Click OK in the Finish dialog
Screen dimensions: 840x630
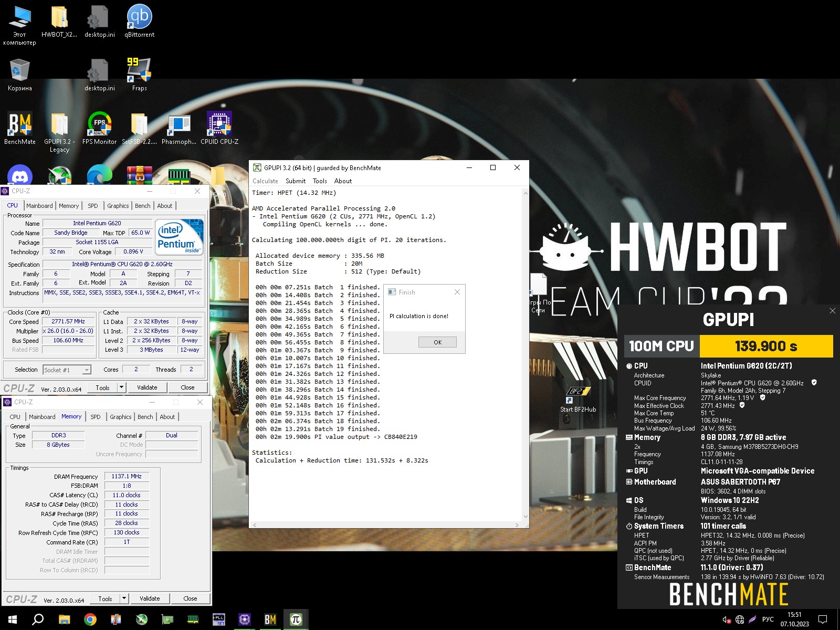(437, 342)
